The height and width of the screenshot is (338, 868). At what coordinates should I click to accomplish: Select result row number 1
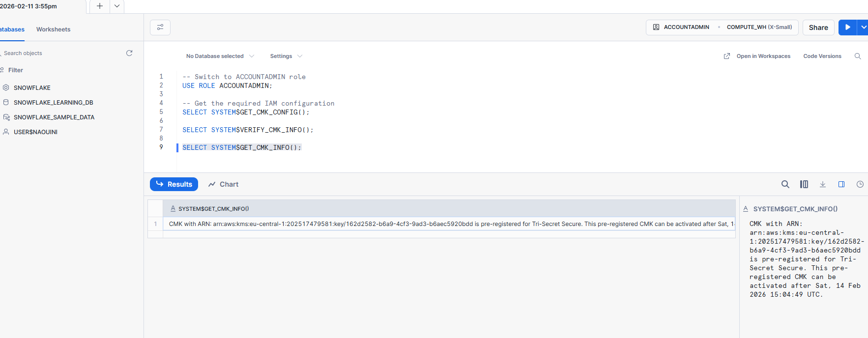click(x=155, y=224)
